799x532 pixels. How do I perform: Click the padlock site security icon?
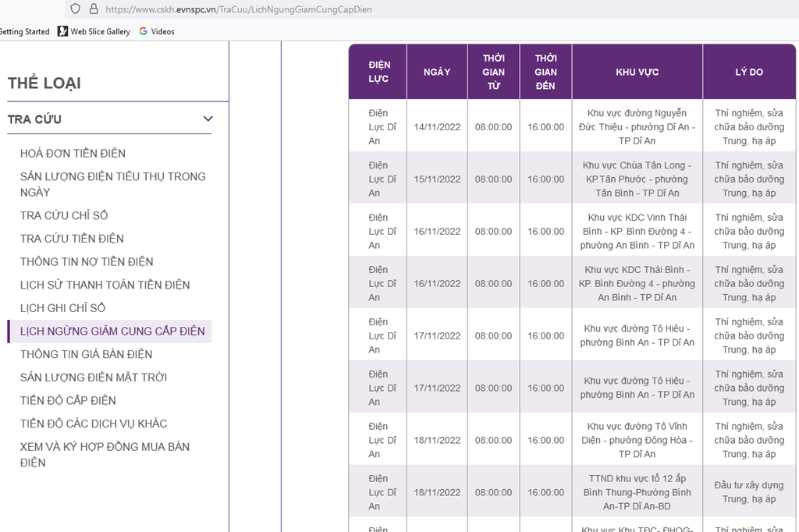[94, 9]
